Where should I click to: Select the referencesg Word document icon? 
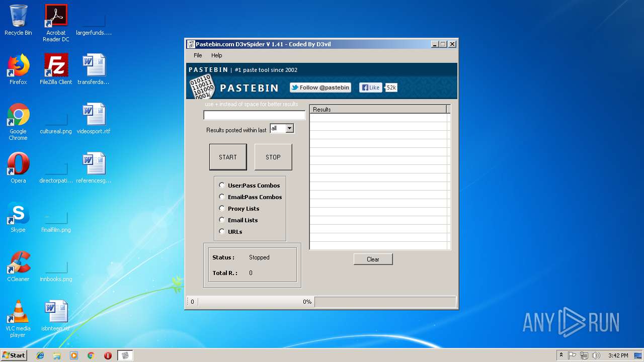coord(94,168)
